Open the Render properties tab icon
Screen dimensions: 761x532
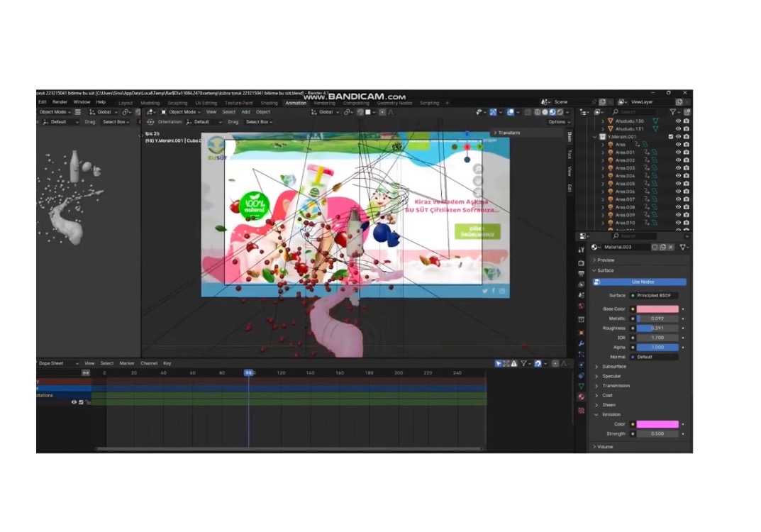[x=581, y=262]
